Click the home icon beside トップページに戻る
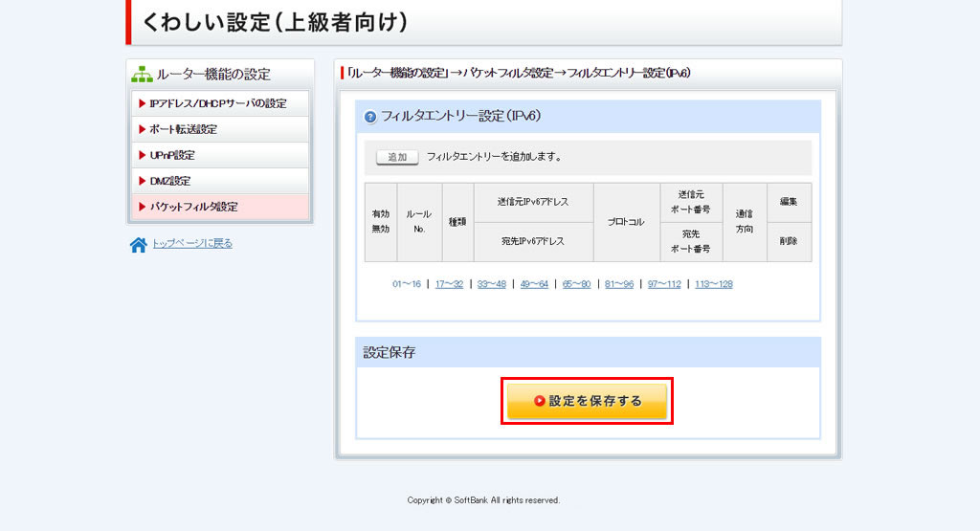Viewport: 980px width, 531px height. click(x=138, y=245)
